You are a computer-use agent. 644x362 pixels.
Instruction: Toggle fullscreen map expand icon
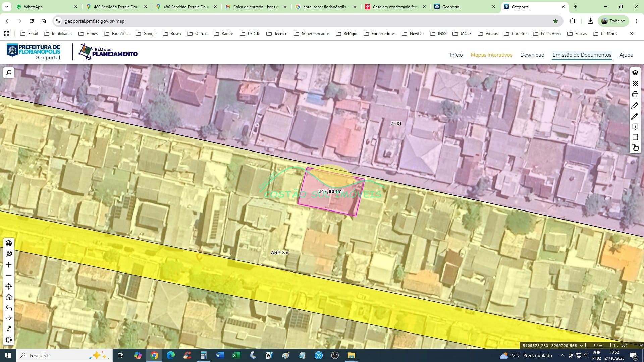(x=9, y=329)
